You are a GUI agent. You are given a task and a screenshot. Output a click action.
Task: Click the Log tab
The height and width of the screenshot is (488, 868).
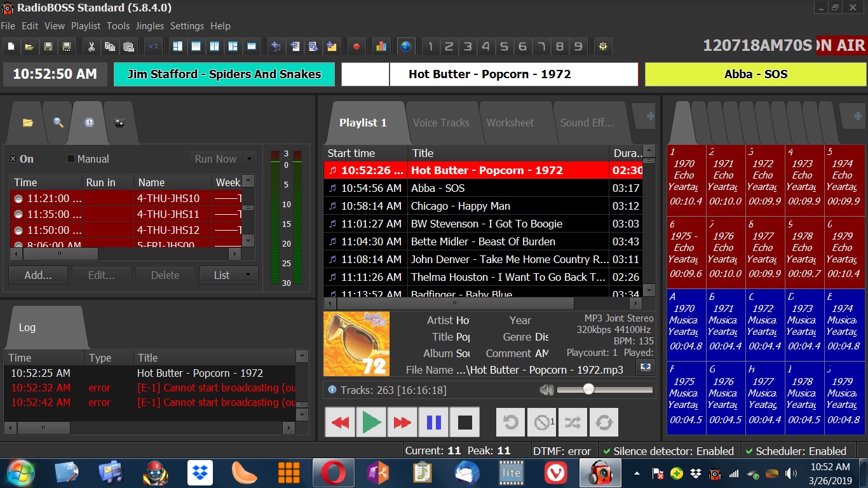[27, 327]
